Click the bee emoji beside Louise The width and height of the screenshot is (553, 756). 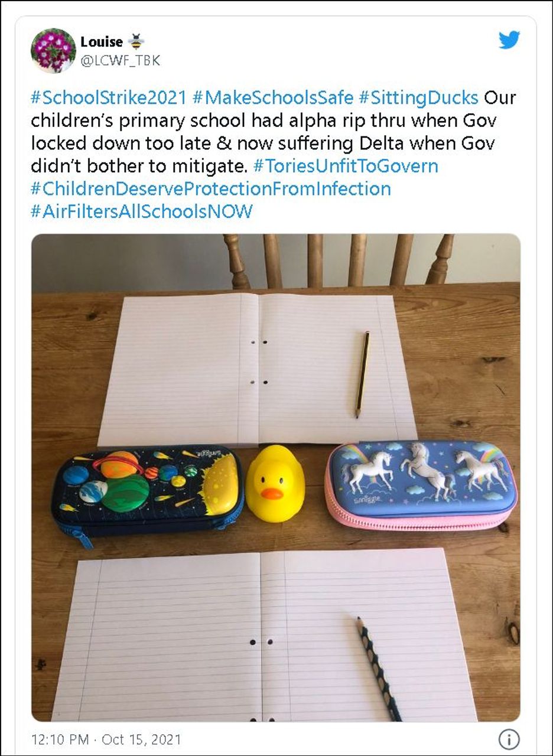click(x=136, y=41)
